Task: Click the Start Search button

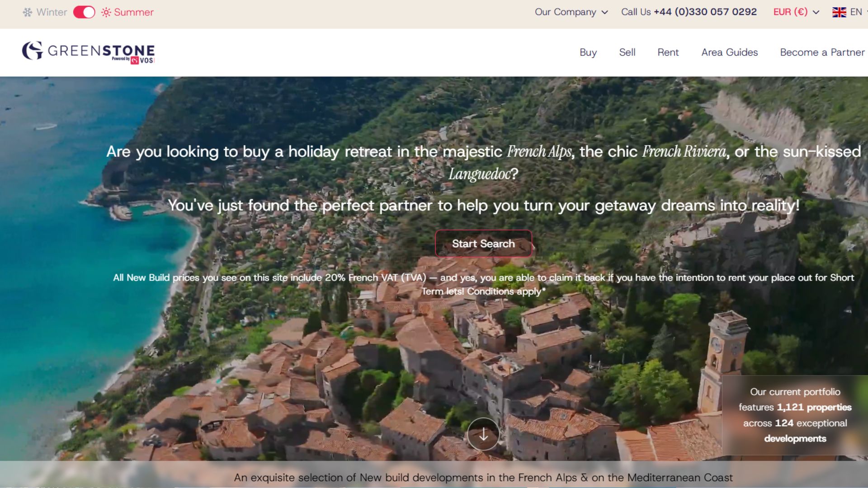Action: [x=483, y=244]
